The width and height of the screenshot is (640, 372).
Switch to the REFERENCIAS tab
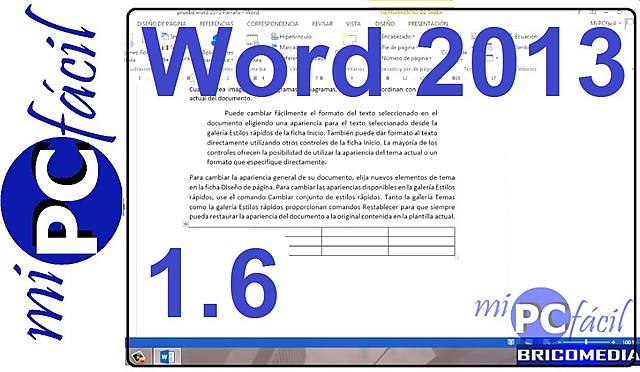(216, 24)
